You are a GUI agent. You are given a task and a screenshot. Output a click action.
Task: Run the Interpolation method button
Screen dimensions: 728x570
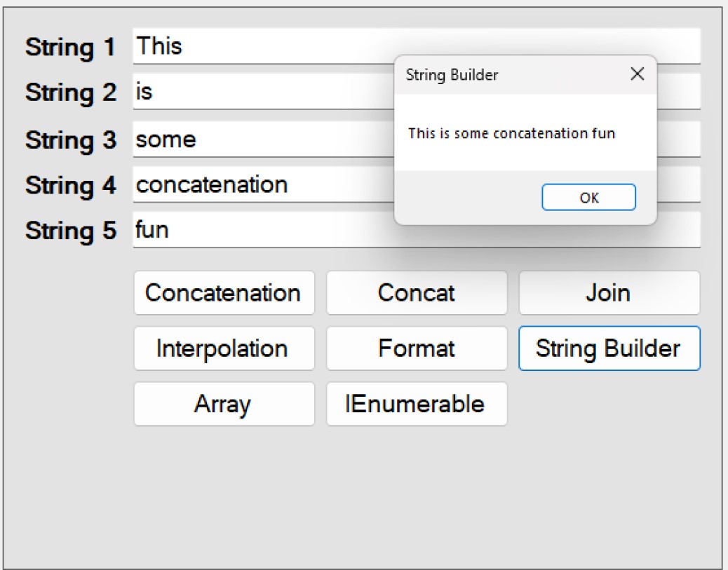pyautogui.click(x=224, y=348)
